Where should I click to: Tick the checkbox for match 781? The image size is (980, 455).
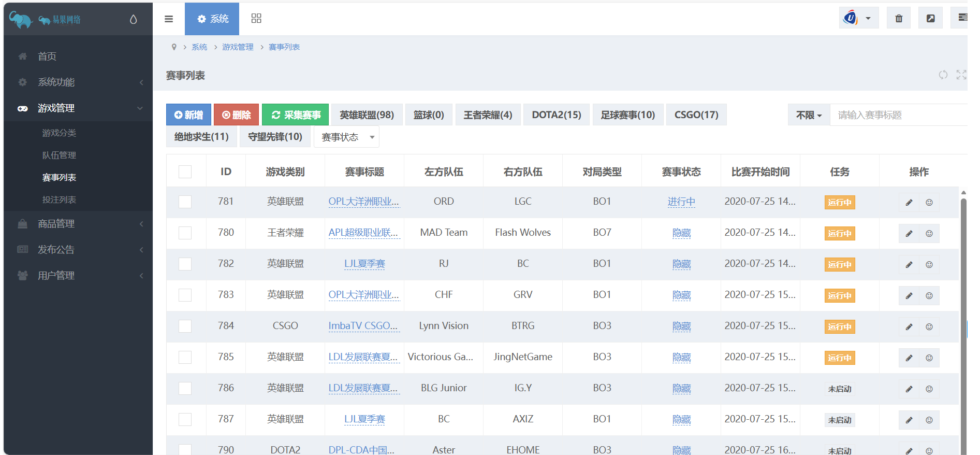click(x=185, y=202)
